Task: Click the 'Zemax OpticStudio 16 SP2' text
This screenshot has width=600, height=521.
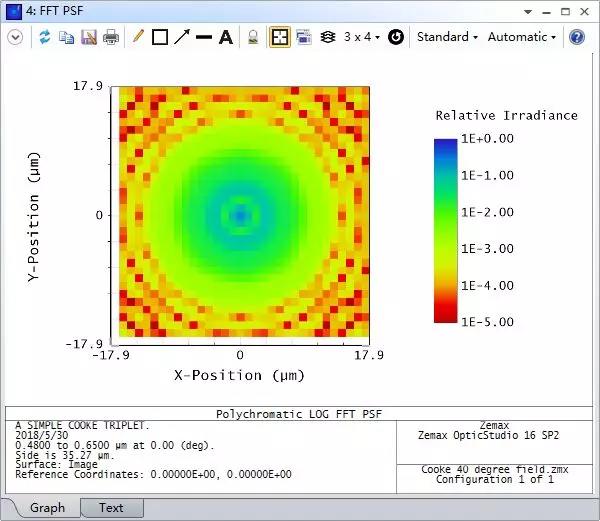Action: point(488,435)
